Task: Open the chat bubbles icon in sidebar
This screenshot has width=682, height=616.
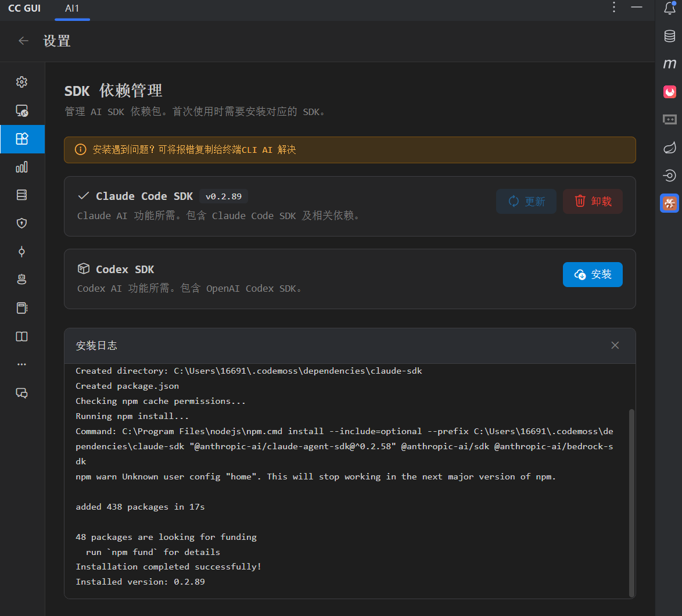Action: coord(21,393)
